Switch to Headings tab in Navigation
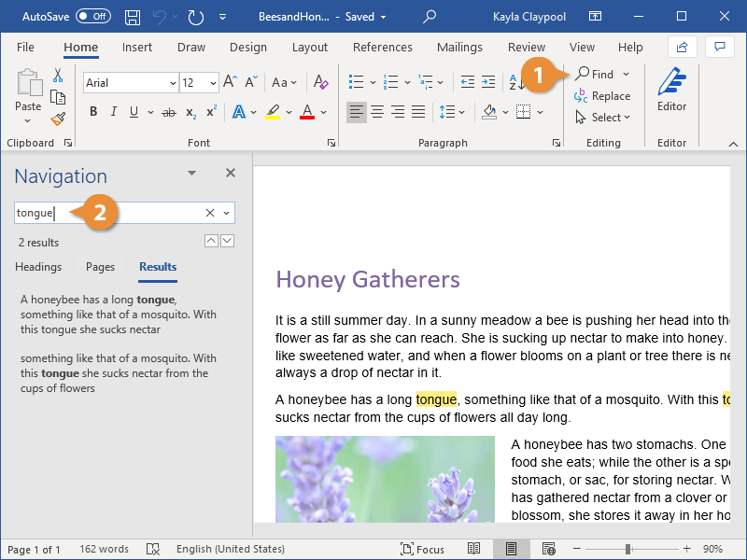Image resolution: width=747 pixels, height=560 pixels. click(x=38, y=267)
